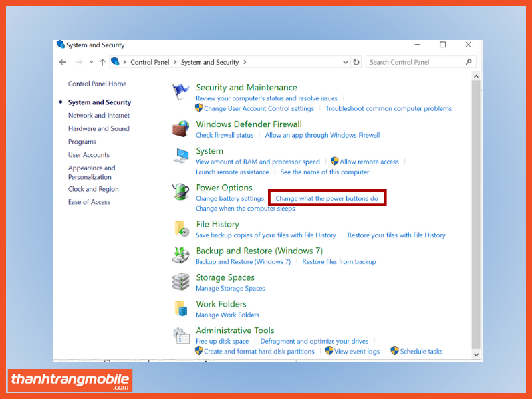Expand the address bar history dropdown

(345, 62)
